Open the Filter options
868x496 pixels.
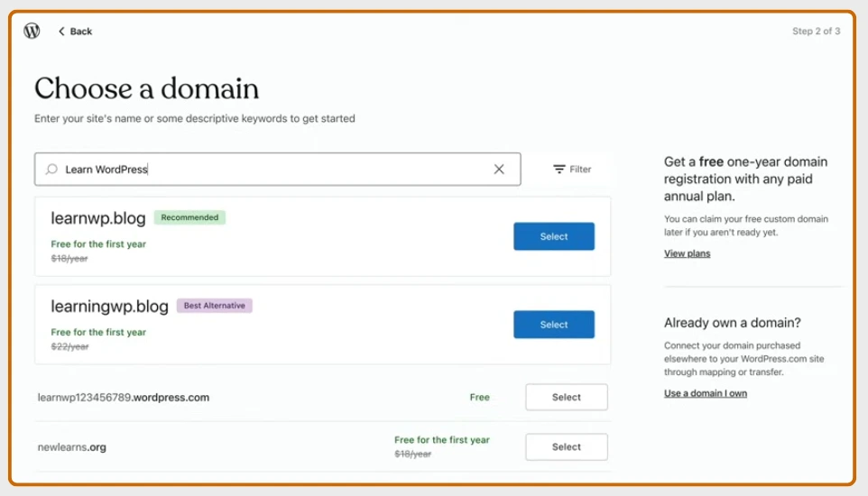tap(572, 169)
